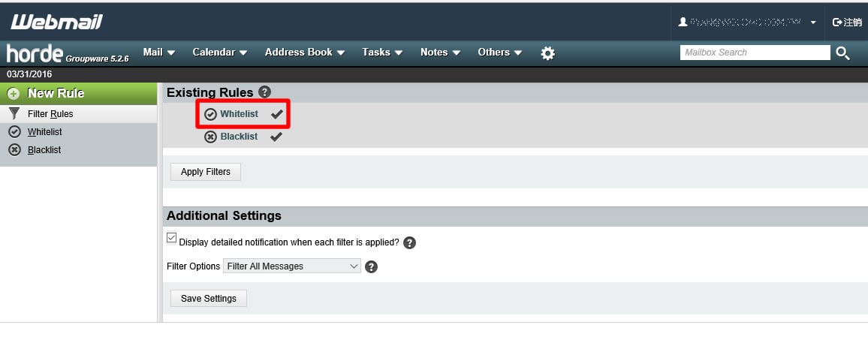Click the mailbox search magnifier icon
868x364 pixels.
tap(842, 53)
